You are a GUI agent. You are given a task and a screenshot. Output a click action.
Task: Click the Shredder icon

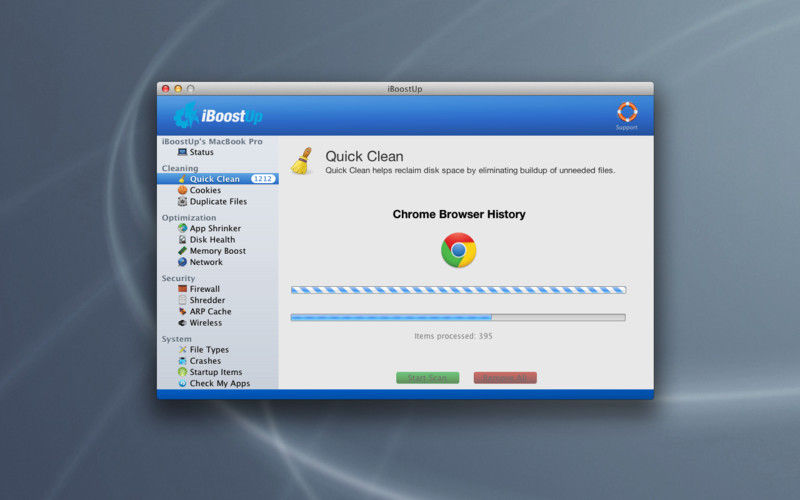(182, 300)
